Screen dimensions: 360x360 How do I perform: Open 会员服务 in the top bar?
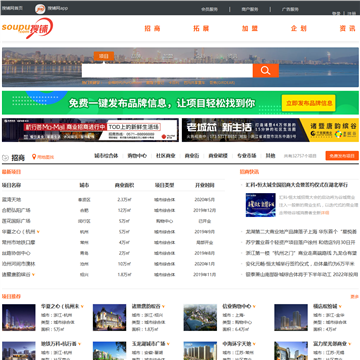tap(209, 9)
